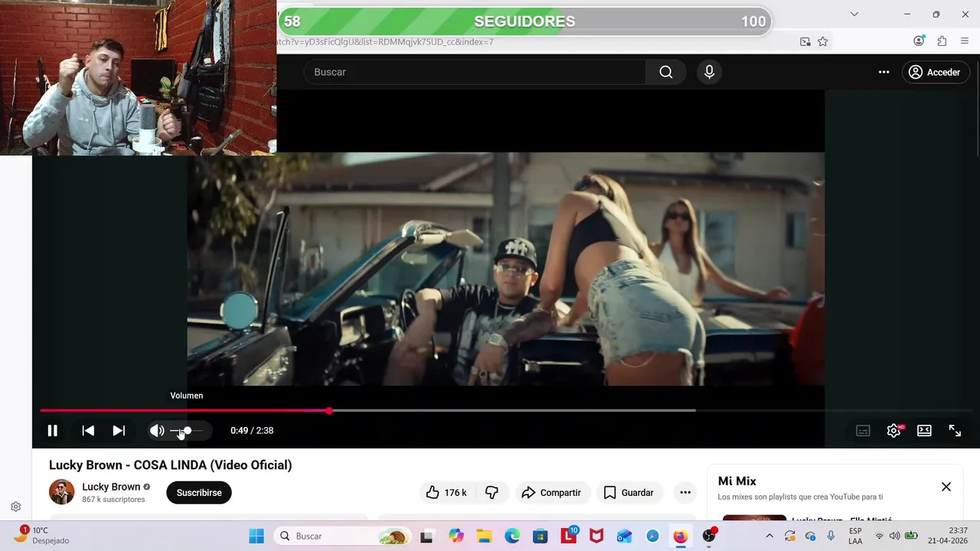The height and width of the screenshot is (551, 980).
Task: Click the Acceder sign-in button
Action: (936, 72)
